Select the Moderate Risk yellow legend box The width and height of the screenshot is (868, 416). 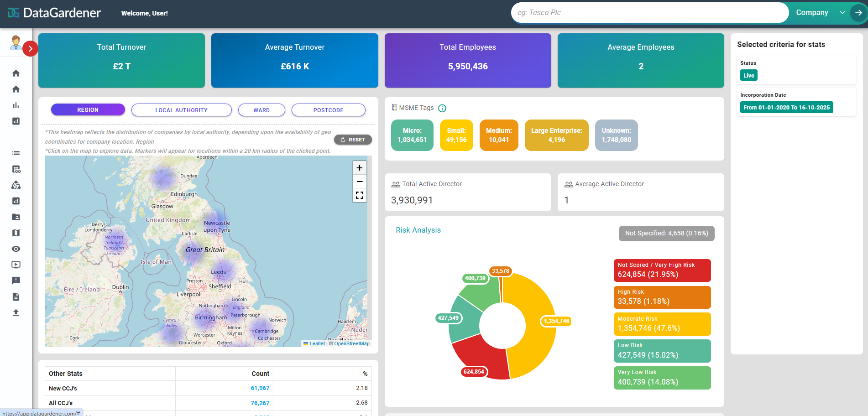[662, 324]
